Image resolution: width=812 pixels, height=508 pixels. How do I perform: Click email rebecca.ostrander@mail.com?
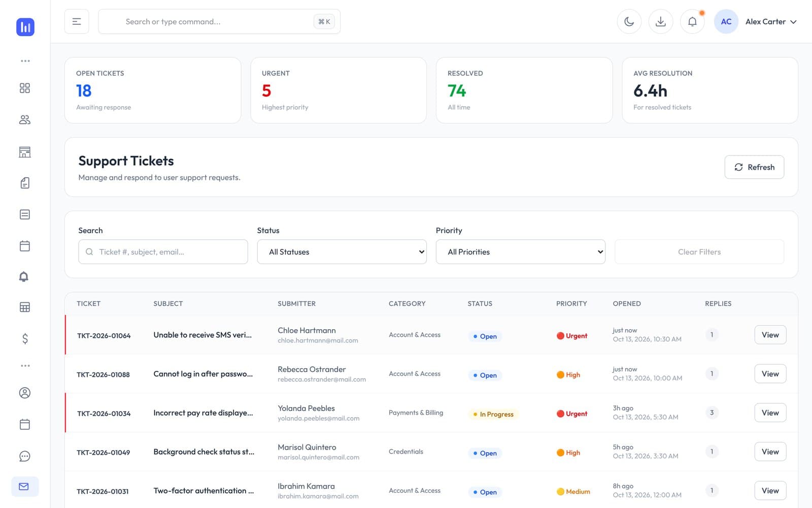point(322,379)
